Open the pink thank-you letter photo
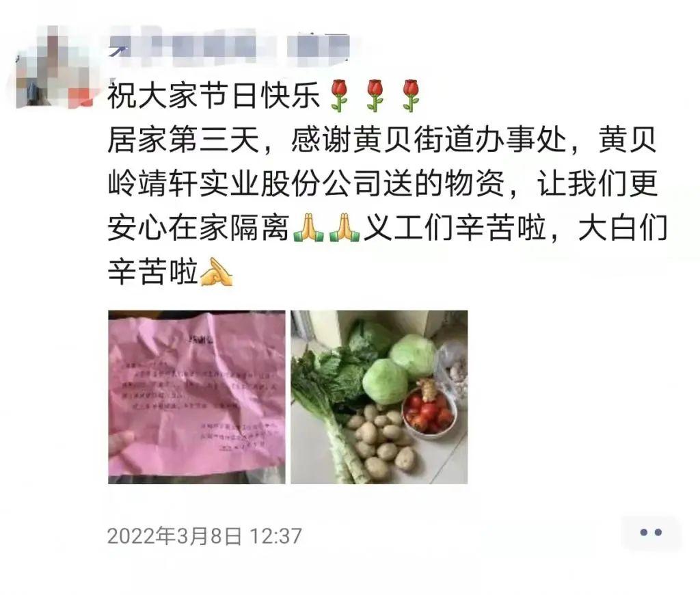700x595 pixels. tap(197, 397)
